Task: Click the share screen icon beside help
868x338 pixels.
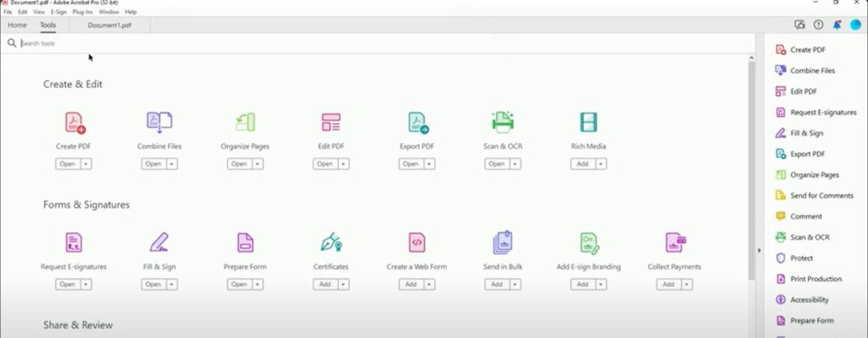Action: pos(799,25)
